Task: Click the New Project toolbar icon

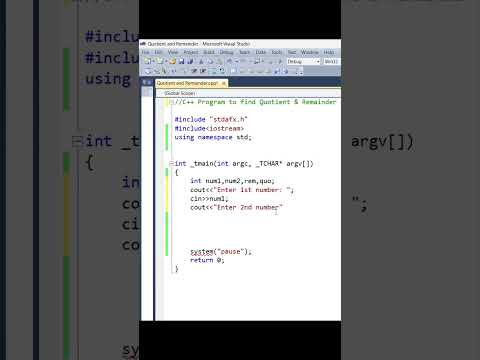Action: (147, 61)
